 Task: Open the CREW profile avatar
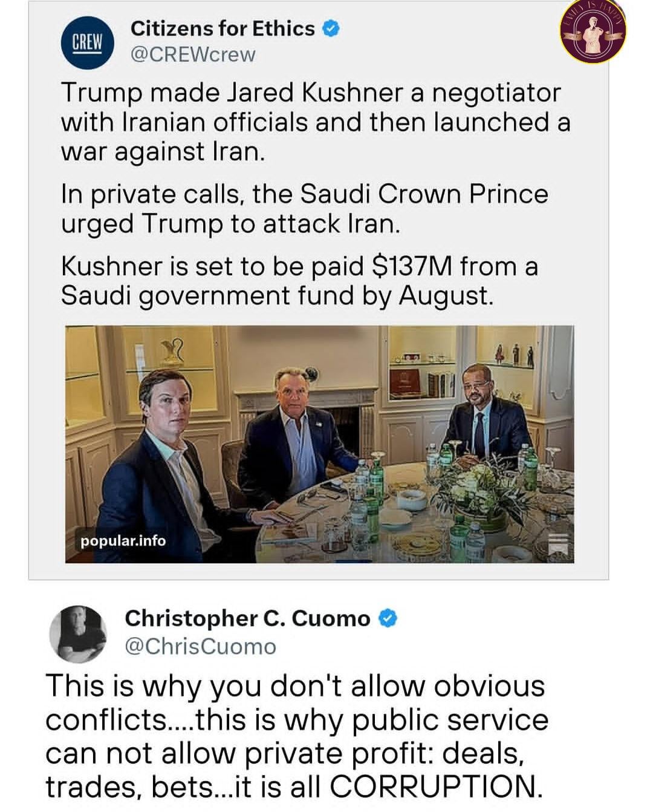(x=88, y=42)
